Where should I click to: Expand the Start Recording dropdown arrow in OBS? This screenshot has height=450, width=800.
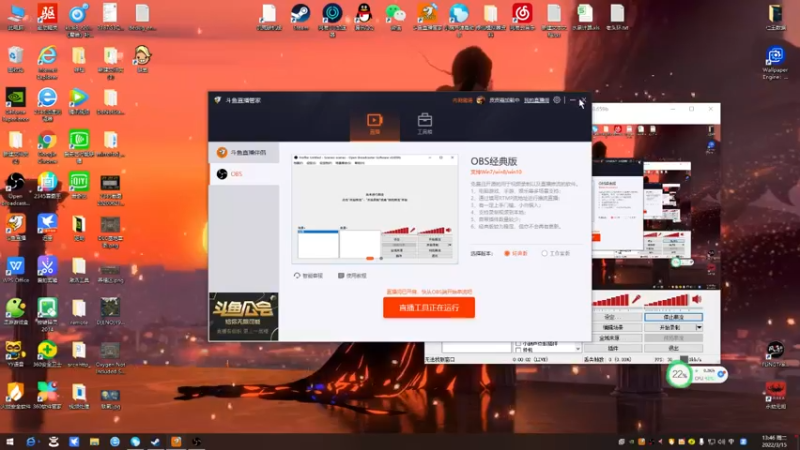[x=699, y=328]
